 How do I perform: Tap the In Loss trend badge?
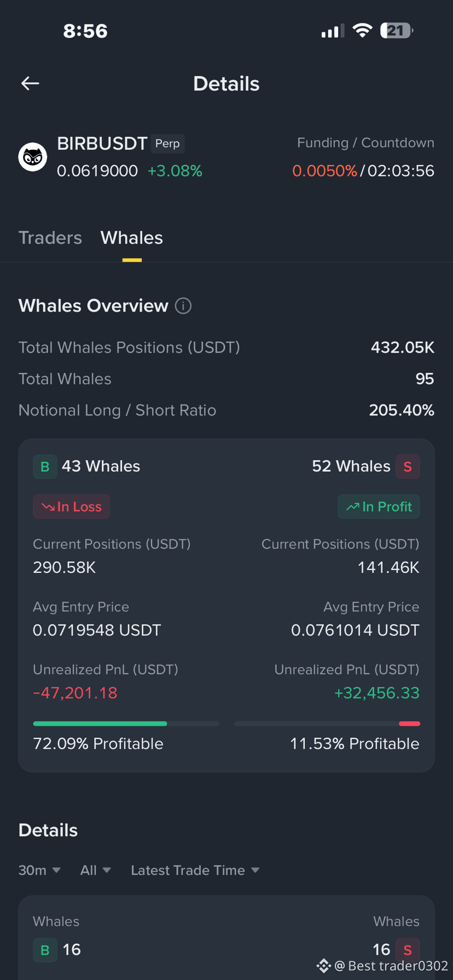pos(72,507)
